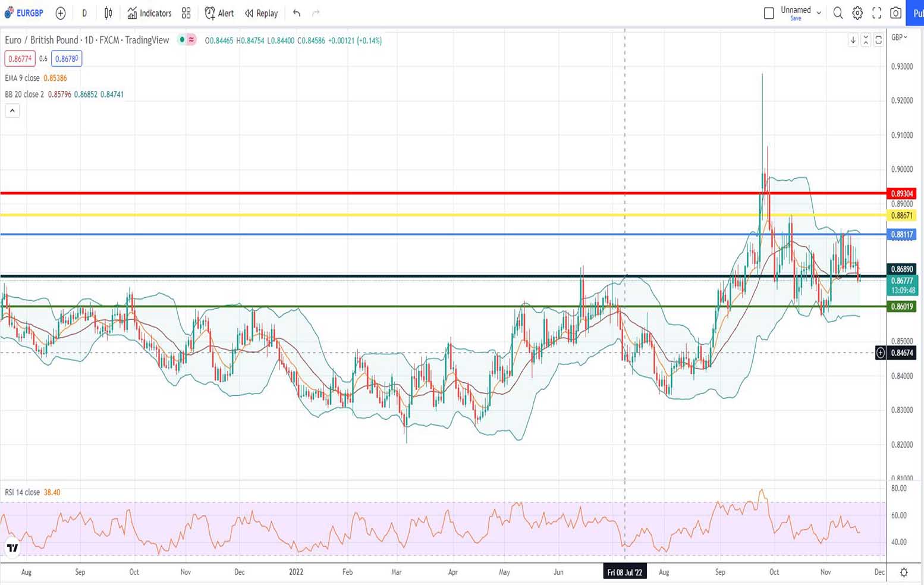Set an Alert on EURGBP
The height and width of the screenshot is (585, 924).
219,12
